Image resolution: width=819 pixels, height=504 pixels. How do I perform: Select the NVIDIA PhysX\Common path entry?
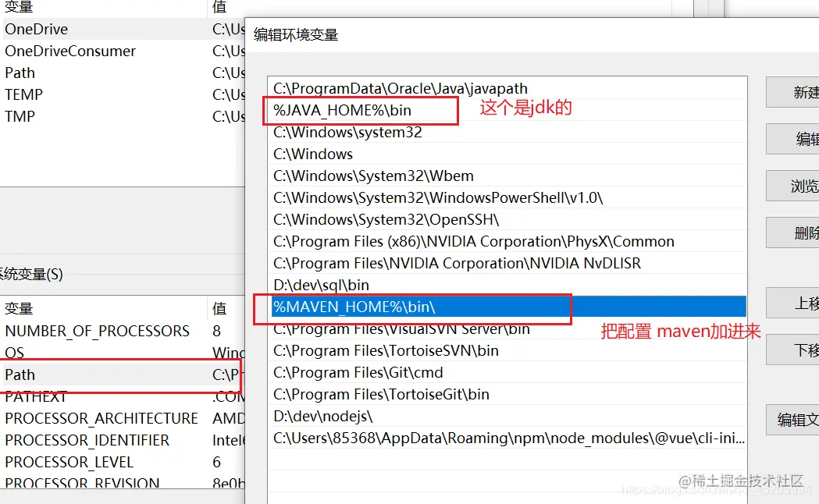[x=507, y=242]
